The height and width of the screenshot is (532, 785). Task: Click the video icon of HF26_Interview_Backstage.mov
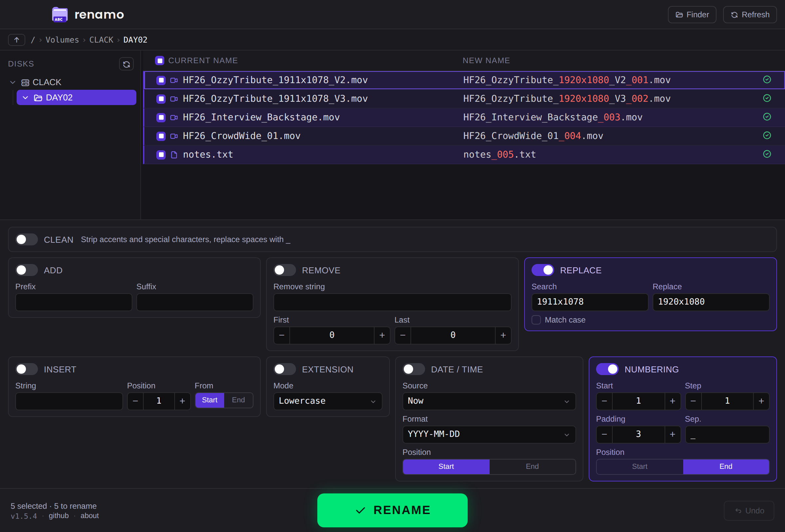(x=174, y=117)
